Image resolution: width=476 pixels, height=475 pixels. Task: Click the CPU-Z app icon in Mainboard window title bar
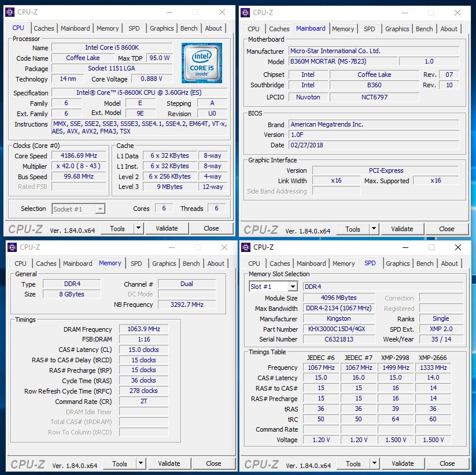[x=245, y=13]
